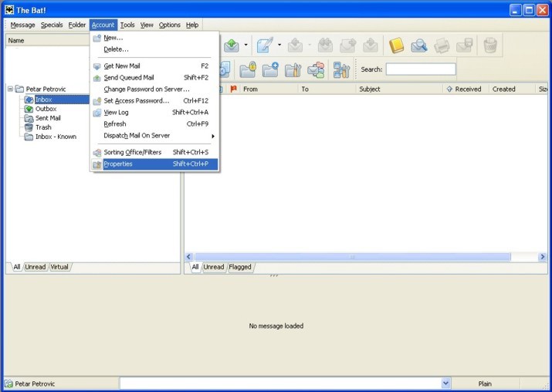Viewport: 552px width, 392px height.
Task: Switch to Virtual tab in folder pane
Action: click(59, 267)
